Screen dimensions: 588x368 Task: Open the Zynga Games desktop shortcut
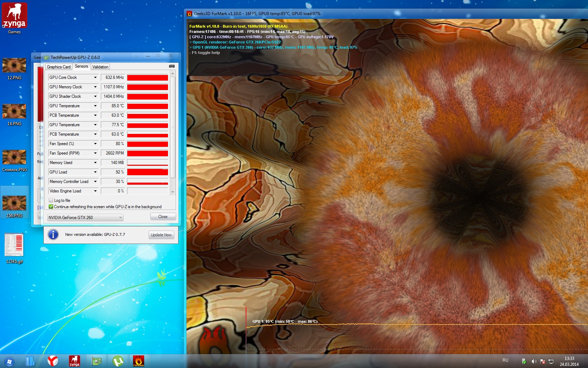[x=14, y=18]
